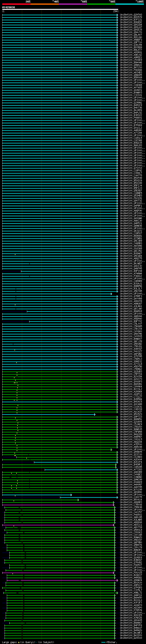146x644 pixels.
Task: Open hit UniRef100_B7FIZ1
Action: (x=131, y=20)
